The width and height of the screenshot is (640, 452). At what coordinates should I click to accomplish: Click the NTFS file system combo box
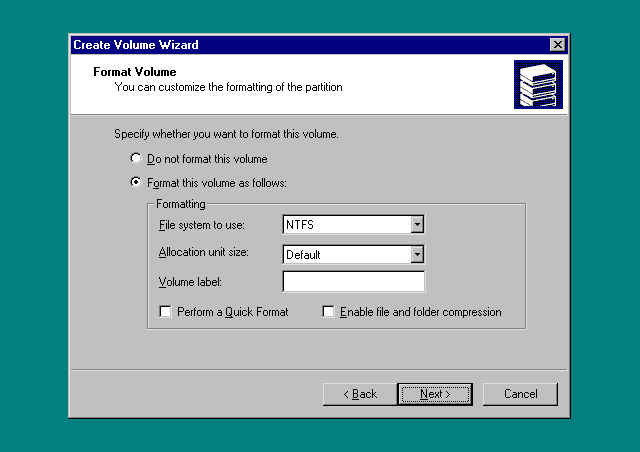346,225
